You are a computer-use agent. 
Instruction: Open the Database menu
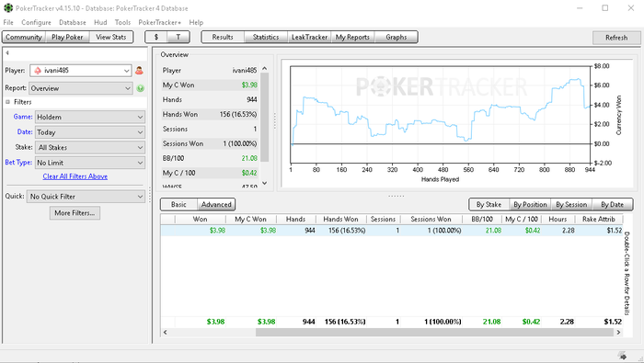coord(73,22)
